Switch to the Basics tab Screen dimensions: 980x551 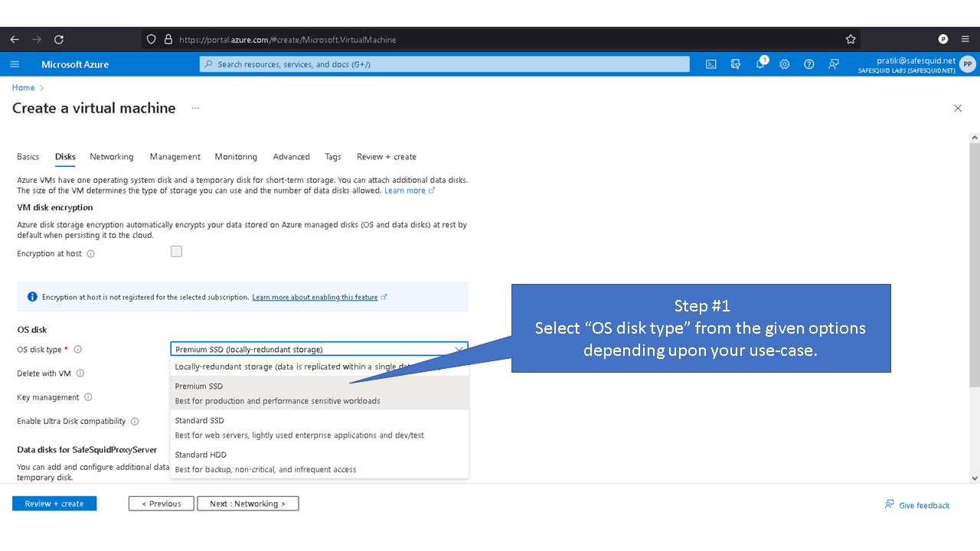[28, 156]
